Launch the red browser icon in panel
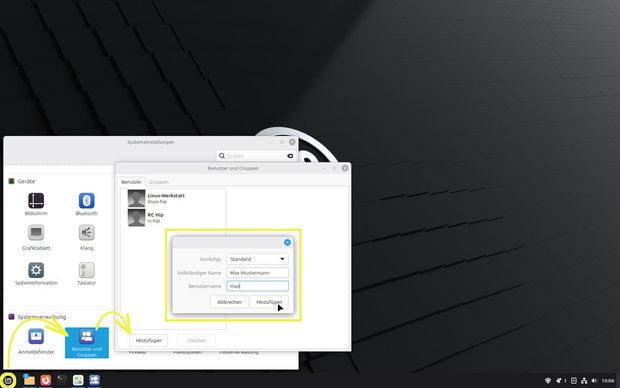The width and height of the screenshot is (620, 388). (x=45, y=380)
